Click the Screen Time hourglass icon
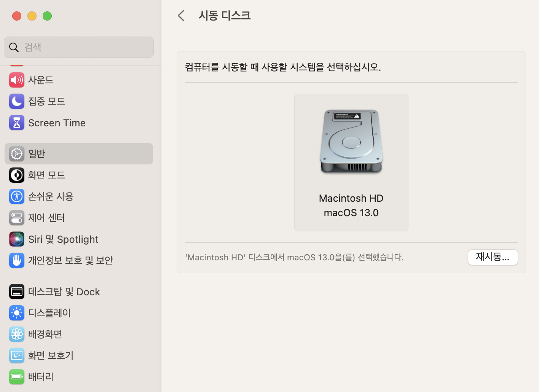 tap(17, 123)
